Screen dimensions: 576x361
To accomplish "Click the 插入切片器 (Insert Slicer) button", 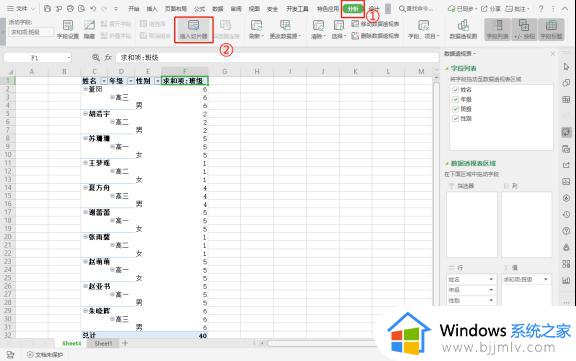I will [194, 29].
